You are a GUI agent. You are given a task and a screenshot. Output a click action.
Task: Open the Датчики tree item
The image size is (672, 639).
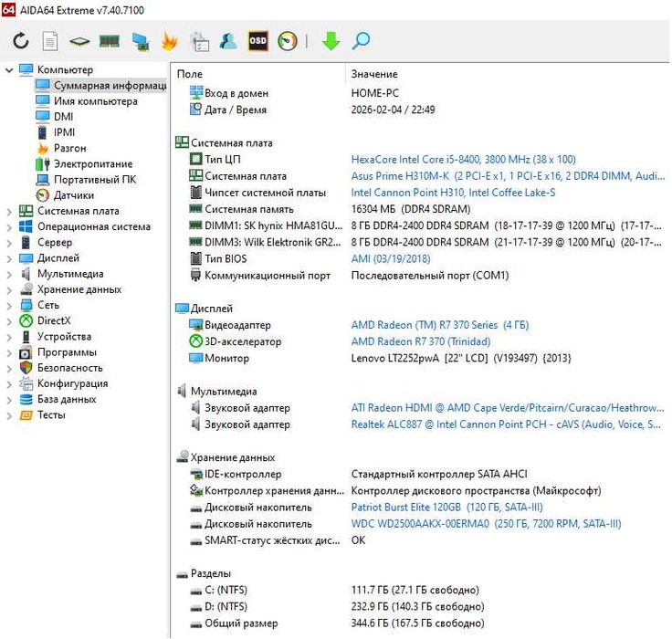(65, 195)
